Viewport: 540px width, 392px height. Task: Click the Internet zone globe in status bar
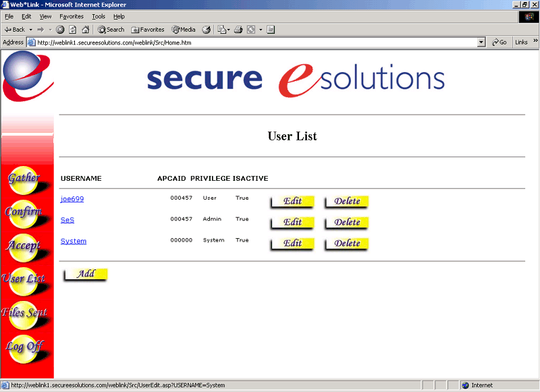465,385
